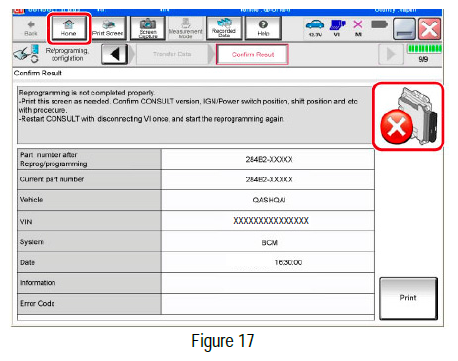Screen dimensions: 458x361
Task: Click the 'System' row label
Action: click(32, 242)
